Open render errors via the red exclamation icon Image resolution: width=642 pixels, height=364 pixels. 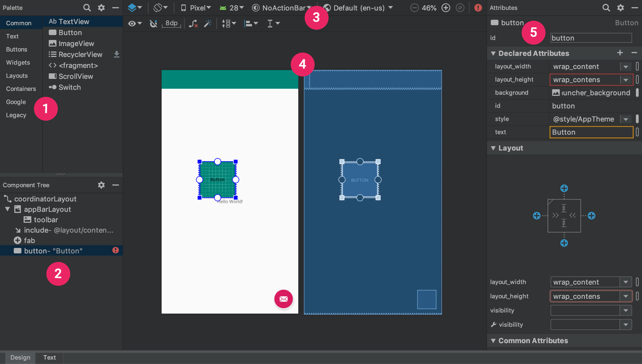coord(478,7)
